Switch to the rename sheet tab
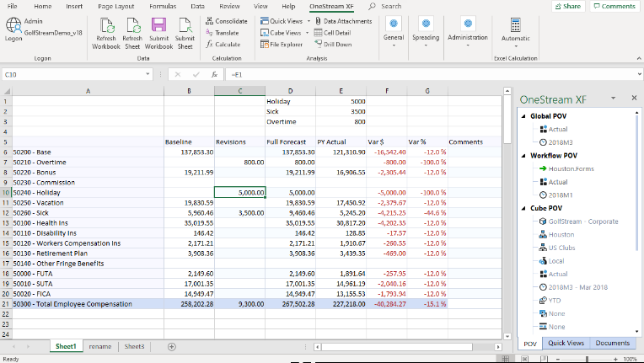 tap(100, 346)
